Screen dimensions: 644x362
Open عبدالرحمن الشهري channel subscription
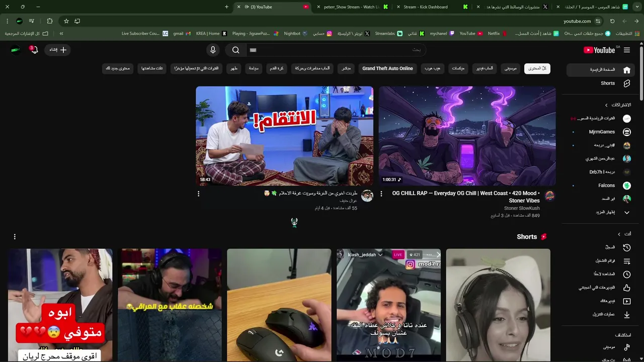tap(600, 158)
